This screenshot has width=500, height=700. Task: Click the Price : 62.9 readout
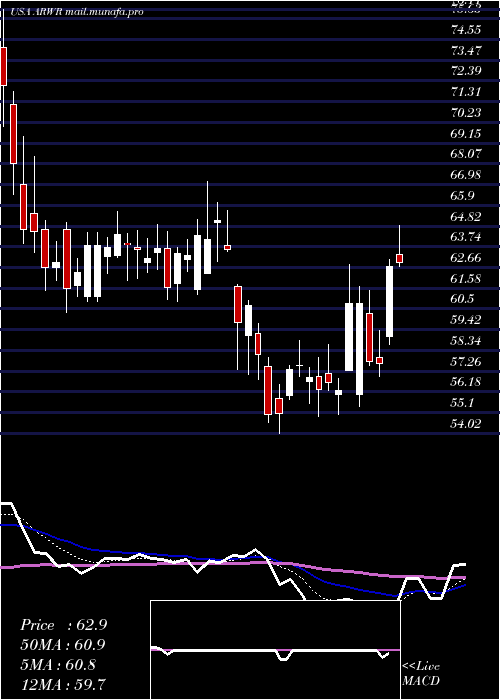[x=63, y=625]
